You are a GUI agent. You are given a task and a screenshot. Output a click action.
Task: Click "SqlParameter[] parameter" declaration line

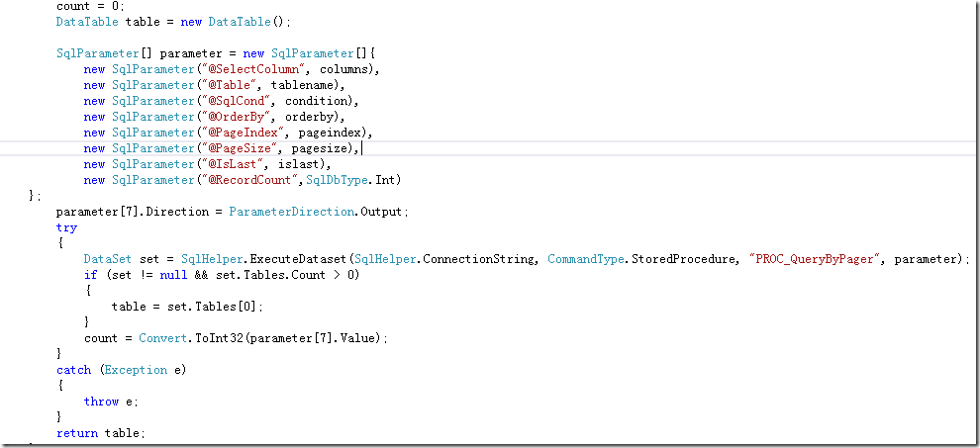click(216, 53)
